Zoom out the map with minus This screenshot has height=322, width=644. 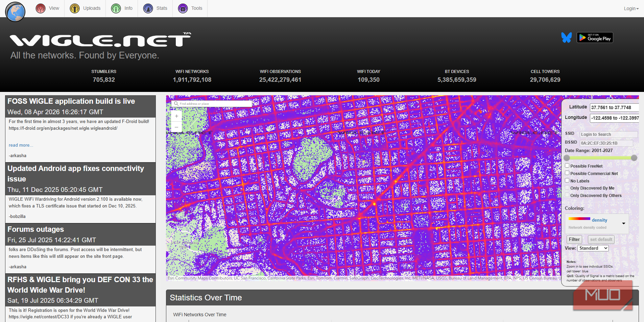pyautogui.click(x=176, y=127)
